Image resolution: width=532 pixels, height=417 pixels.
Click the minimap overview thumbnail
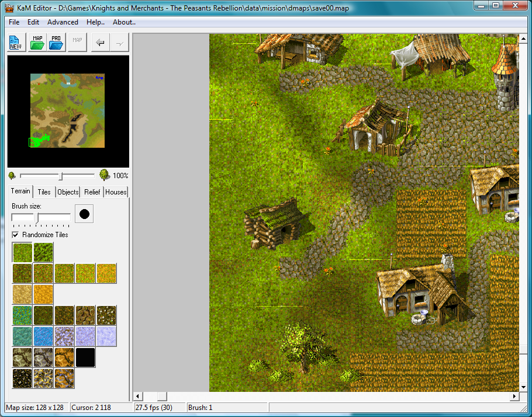click(67, 110)
